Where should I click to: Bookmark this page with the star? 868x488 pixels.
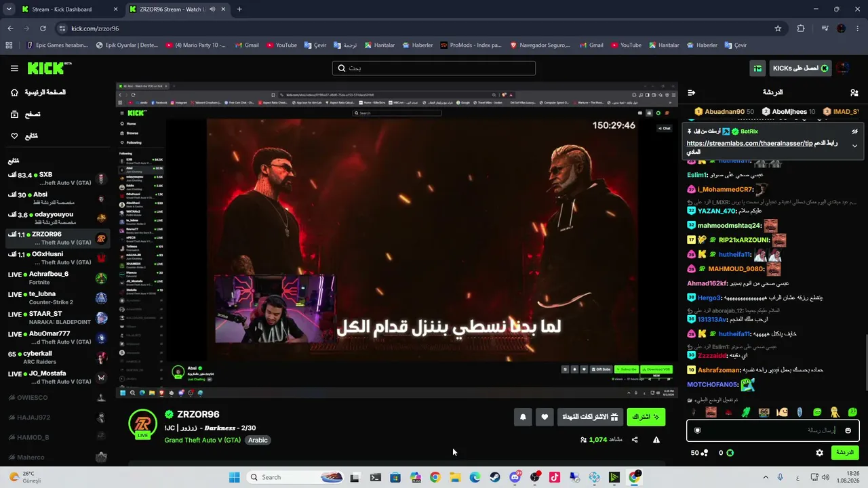point(778,28)
